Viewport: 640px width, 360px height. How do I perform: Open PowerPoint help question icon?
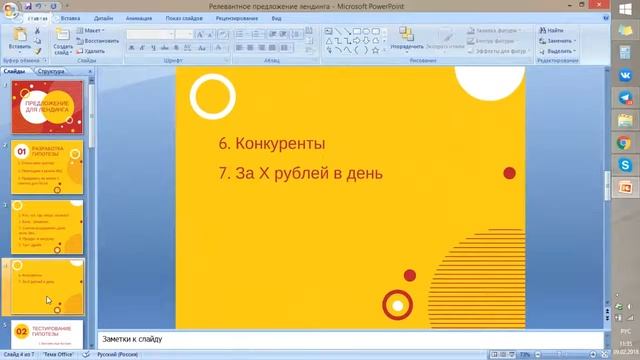(606, 18)
